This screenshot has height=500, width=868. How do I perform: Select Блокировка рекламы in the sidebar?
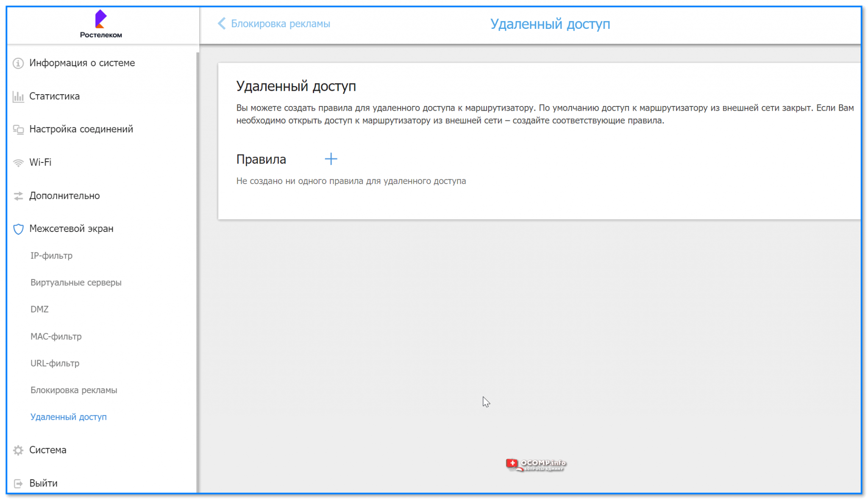[x=74, y=390]
